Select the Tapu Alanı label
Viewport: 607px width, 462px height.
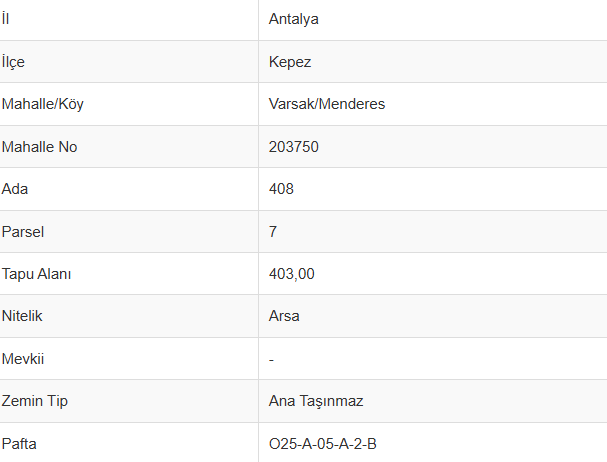click(x=37, y=274)
